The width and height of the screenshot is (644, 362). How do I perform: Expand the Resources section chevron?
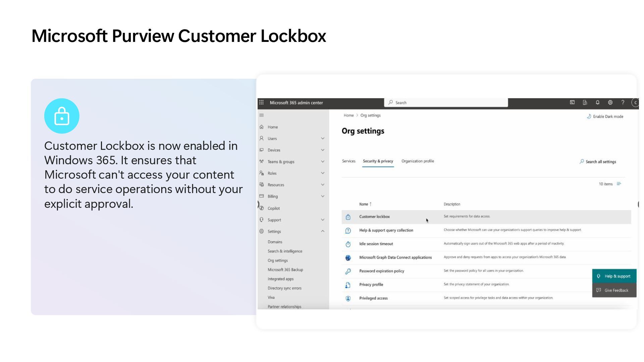[323, 185]
